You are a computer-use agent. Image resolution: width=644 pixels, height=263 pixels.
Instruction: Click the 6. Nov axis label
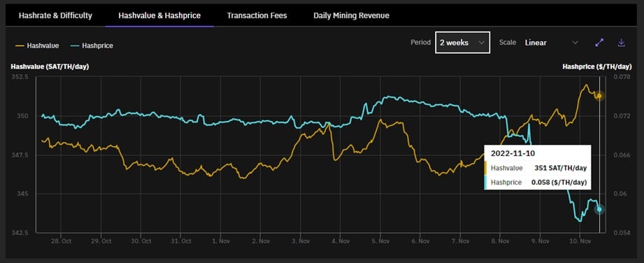pyautogui.click(x=420, y=241)
